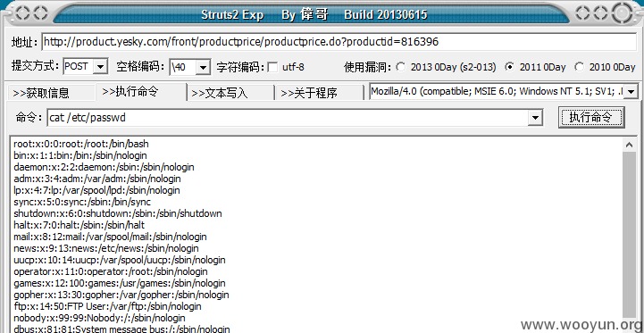Switch to the >>执行命令 tab
Image resolution: width=644 pixels, height=333 pixels.
click(141, 92)
